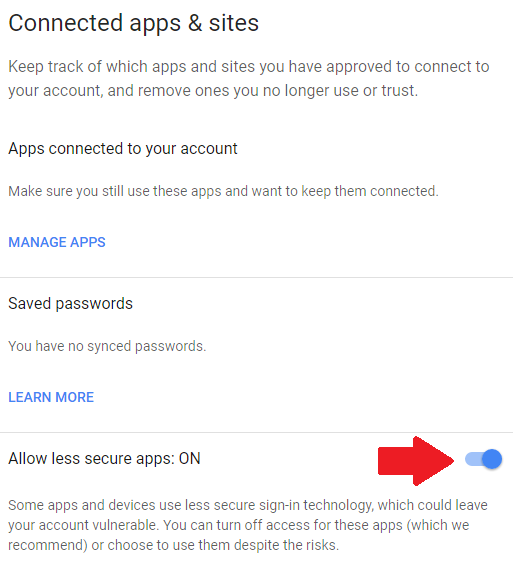The width and height of the screenshot is (514, 566).
Task: Click the You have no synced passwords text
Action: coord(107,346)
